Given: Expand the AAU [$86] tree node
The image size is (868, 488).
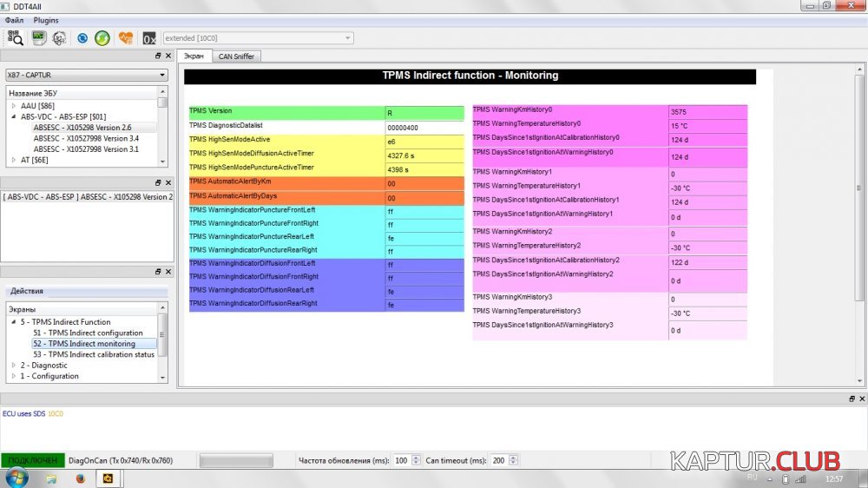Looking at the screenshot, I should pyautogui.click(x=14, y=106).
